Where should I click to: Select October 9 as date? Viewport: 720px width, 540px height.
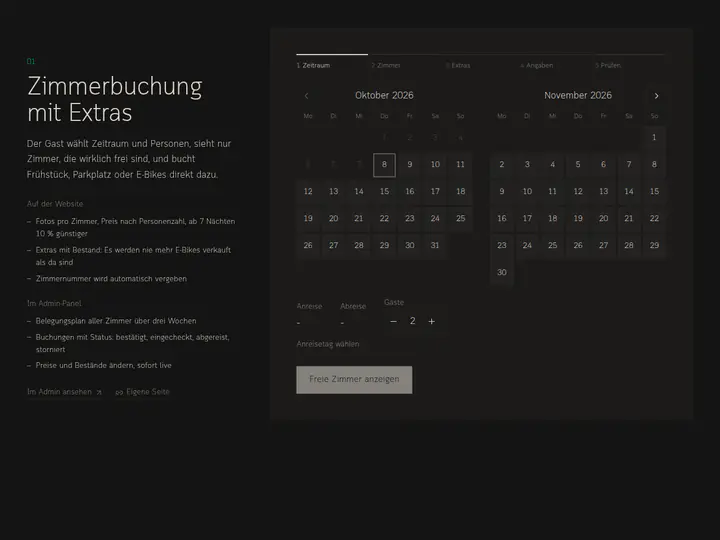pos(410,165)
